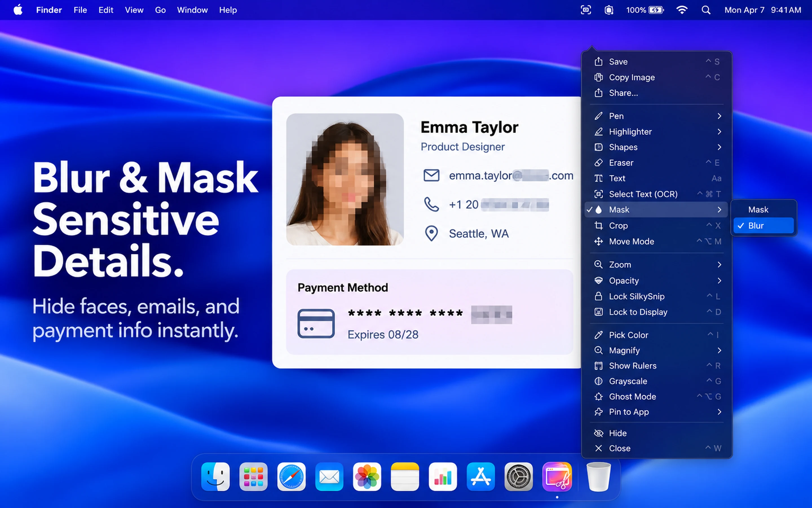Choose Save label from the menu

coord(618,62)
